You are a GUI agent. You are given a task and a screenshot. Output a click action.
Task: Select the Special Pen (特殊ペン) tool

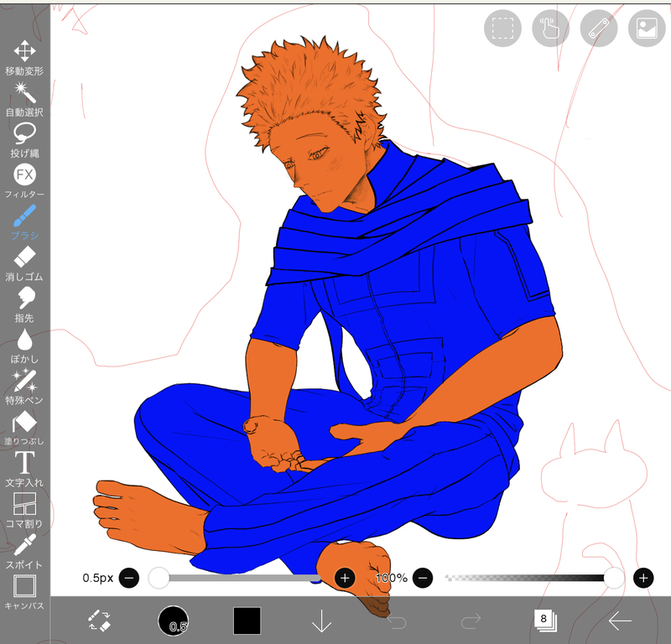pos(24,387)
